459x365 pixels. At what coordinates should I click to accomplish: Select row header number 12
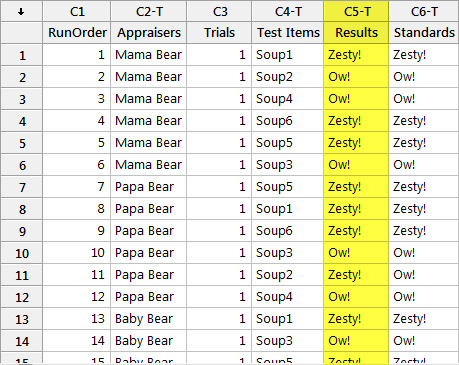[x=22, y=297]
